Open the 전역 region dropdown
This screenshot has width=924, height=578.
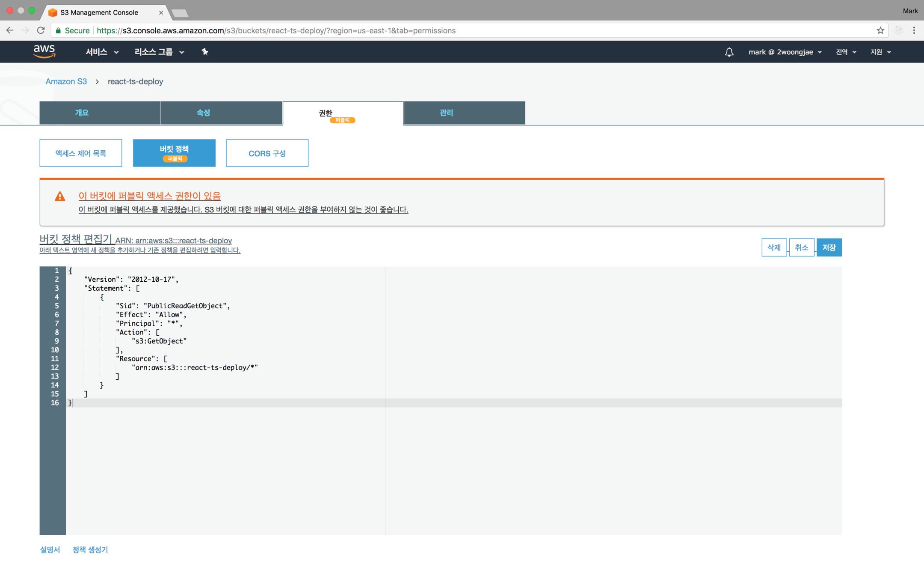[x=846, y=52]
